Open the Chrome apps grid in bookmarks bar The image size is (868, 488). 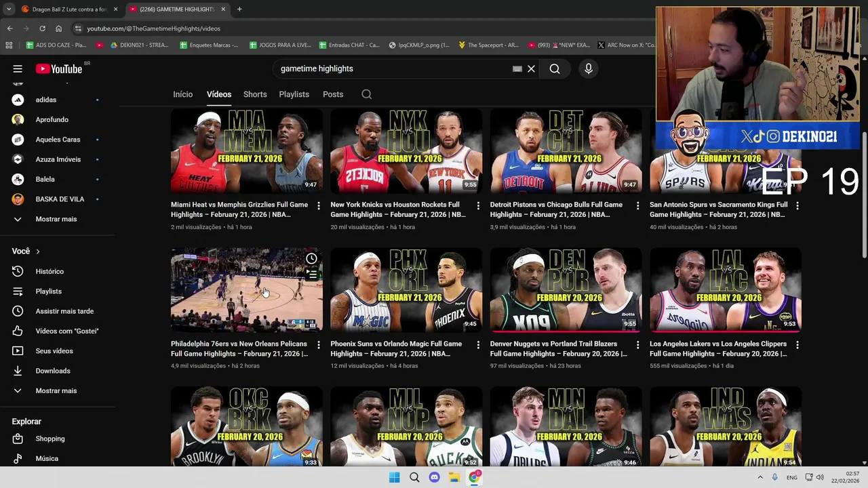pos(9,45)
